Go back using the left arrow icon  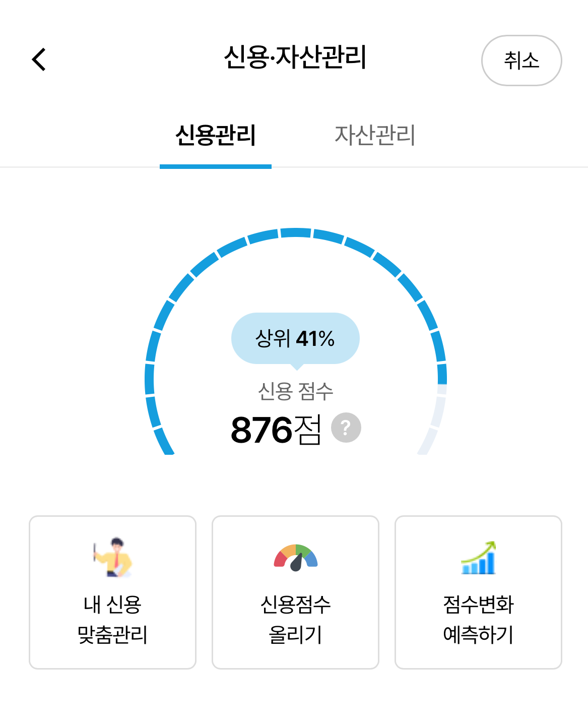click(39, 59)
